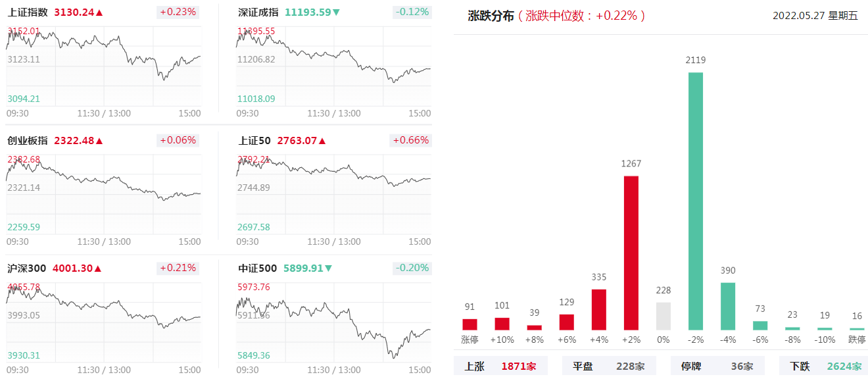The image size is (868, 381).
Task: Click the red up-arrow beside 沪深300 4001.30
Action: (x=99, y=268)
